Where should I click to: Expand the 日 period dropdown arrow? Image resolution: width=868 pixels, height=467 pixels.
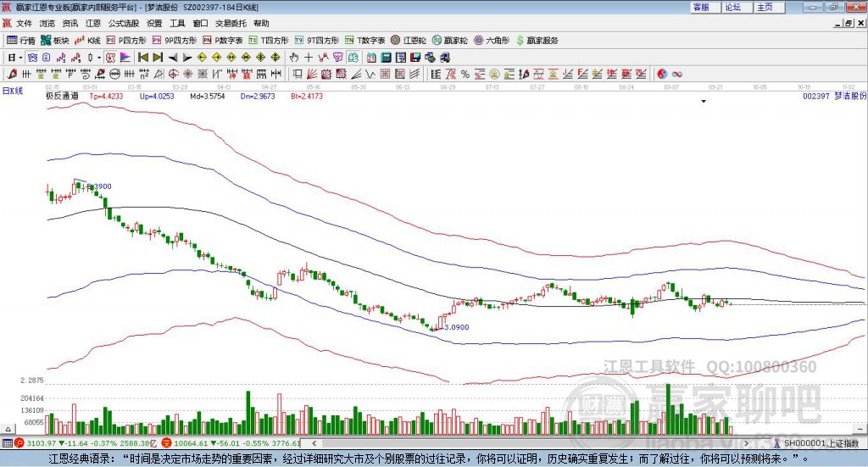pos(19,57)
